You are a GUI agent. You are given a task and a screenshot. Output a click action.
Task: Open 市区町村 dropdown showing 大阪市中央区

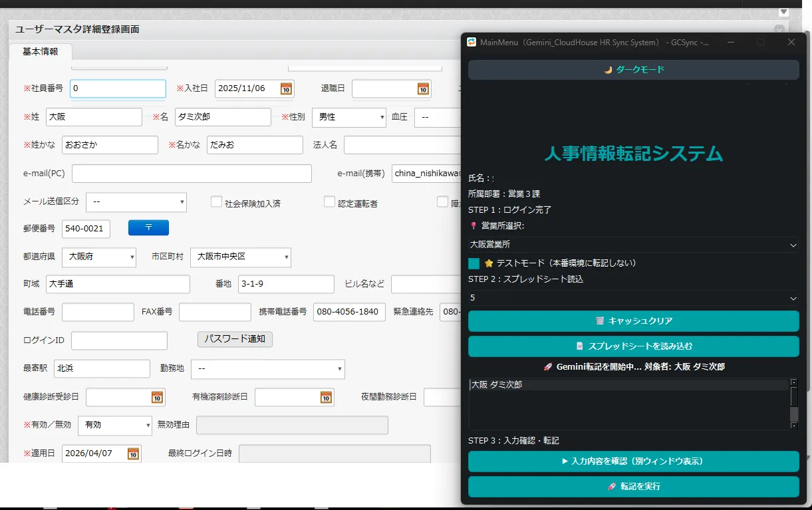[x=241, y=257]
